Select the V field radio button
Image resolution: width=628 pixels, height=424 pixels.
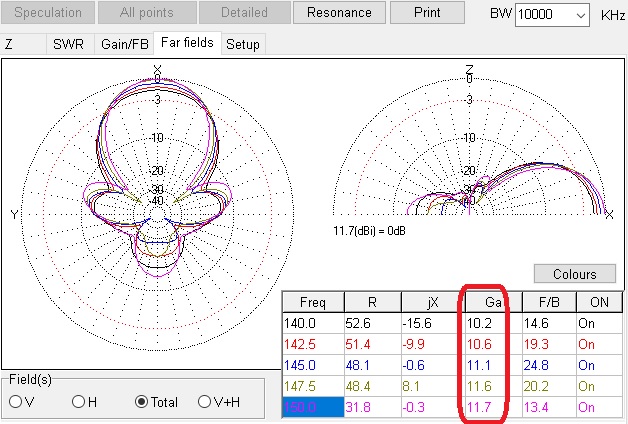[x=15, y=401]
